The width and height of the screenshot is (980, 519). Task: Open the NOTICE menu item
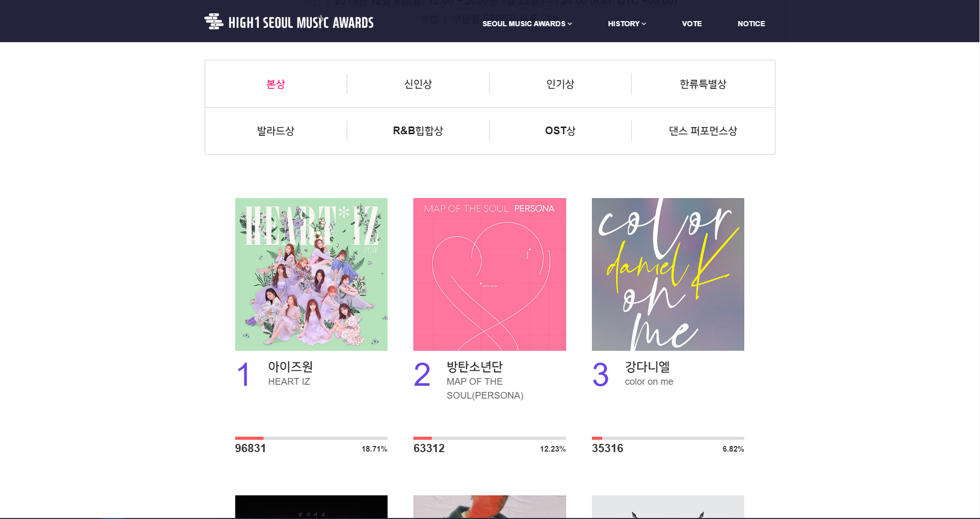click(751, 24)
